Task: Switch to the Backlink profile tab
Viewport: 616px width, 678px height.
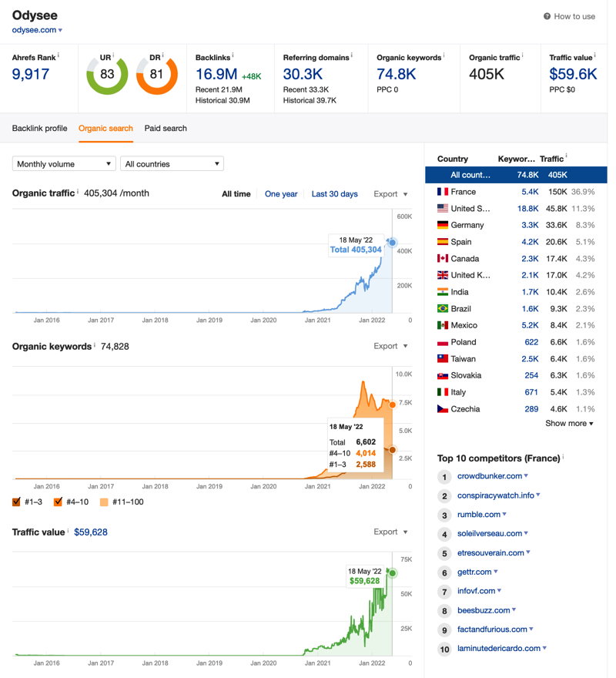Action: pyautogui.click(x=40, y=129)
